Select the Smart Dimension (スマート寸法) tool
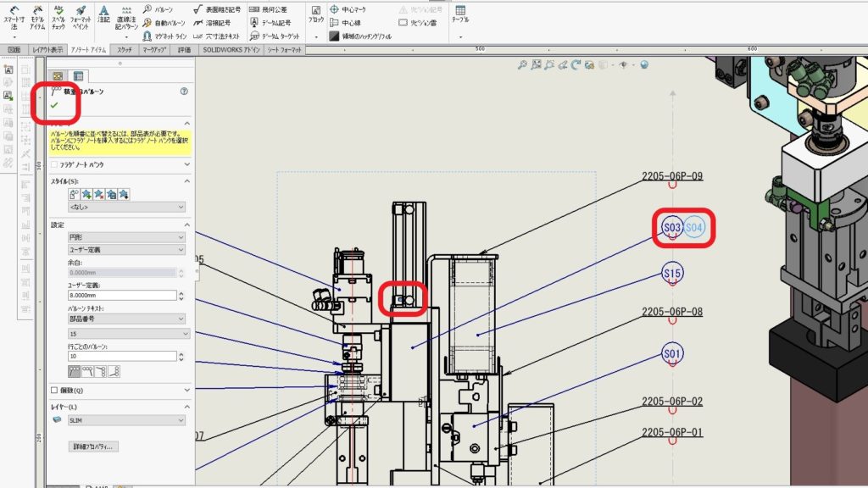This screenshot has width=868, height=488. pyautogui.click(x=14, y=15)
